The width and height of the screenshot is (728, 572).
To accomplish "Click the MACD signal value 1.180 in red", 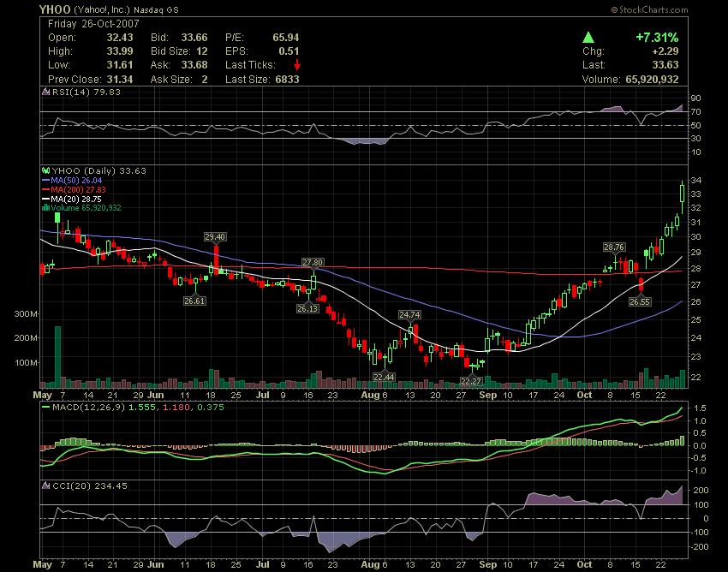I will (x=175, y=407).
